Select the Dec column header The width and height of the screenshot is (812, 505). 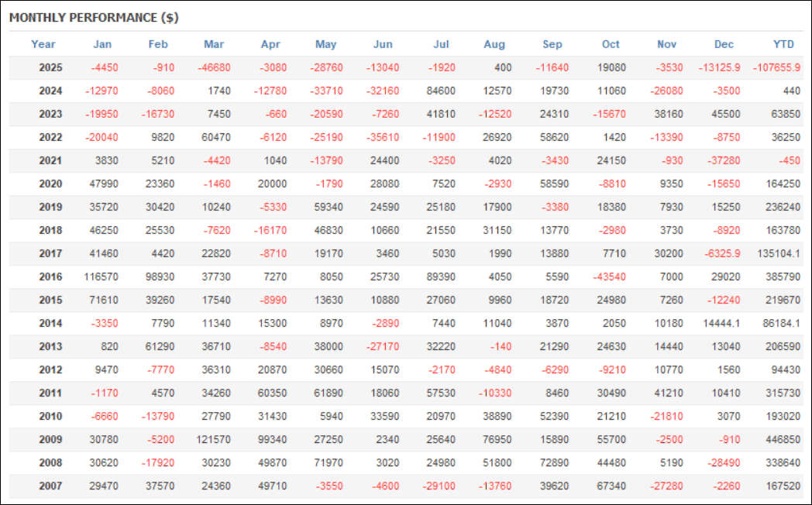[x=724, y=44]
